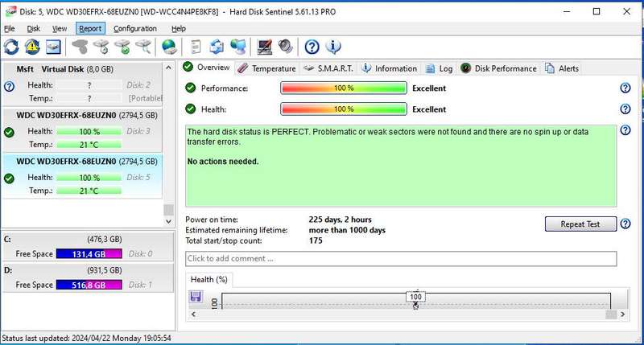Click the Refresh circular arrows toolbar icon
Image resolution: width=644 pixels, height=345 pixels.
[11, 47]
